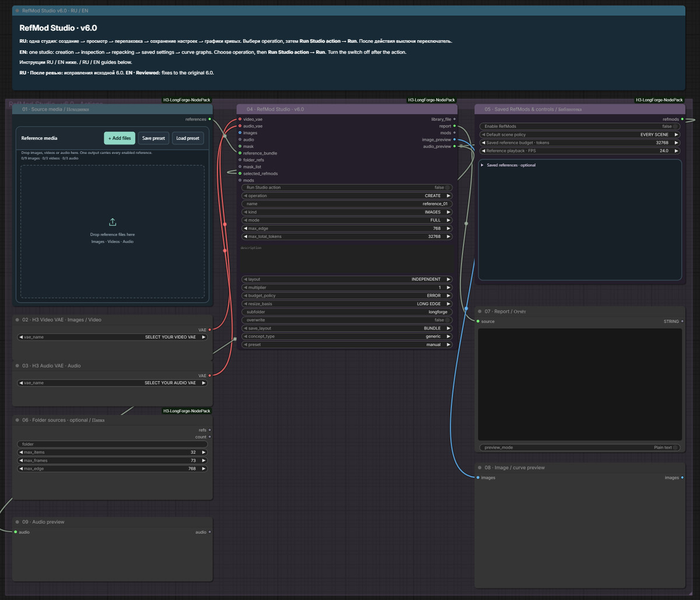Expand the Saved references · optional section
This screenshot has width=700, height=600.
508,165
